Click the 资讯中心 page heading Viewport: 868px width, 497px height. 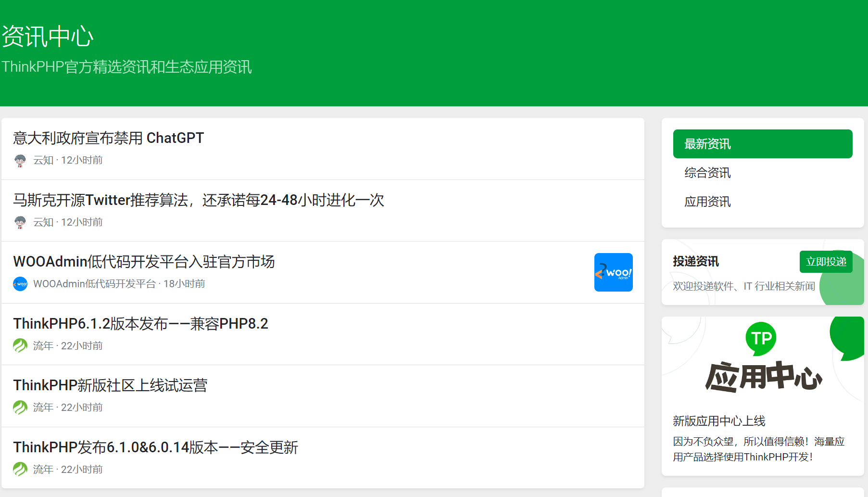coord(47,37)
